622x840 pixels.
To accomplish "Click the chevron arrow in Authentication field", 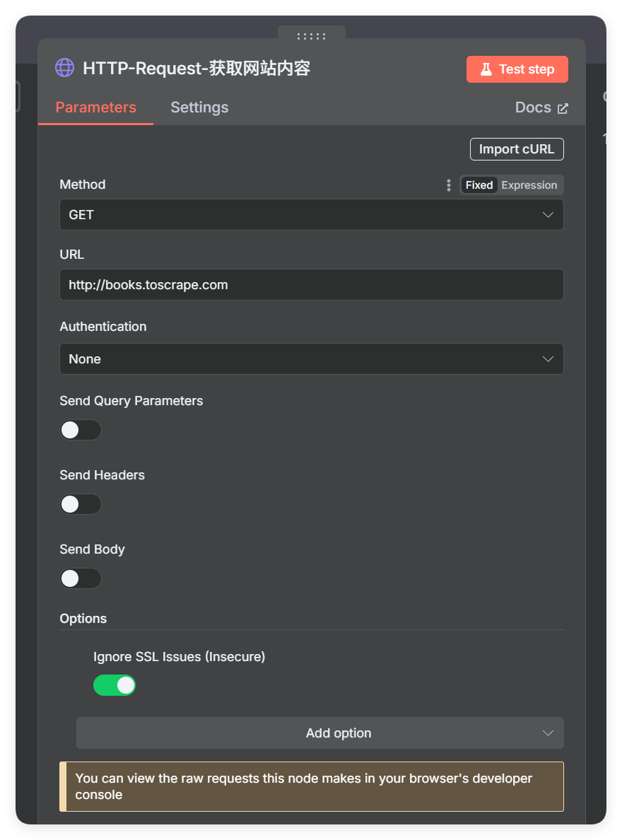I will point(548,359).
